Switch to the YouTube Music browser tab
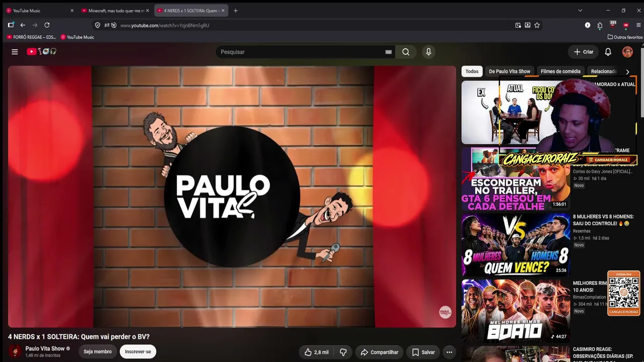644x362 pixels. click(40, 11)
